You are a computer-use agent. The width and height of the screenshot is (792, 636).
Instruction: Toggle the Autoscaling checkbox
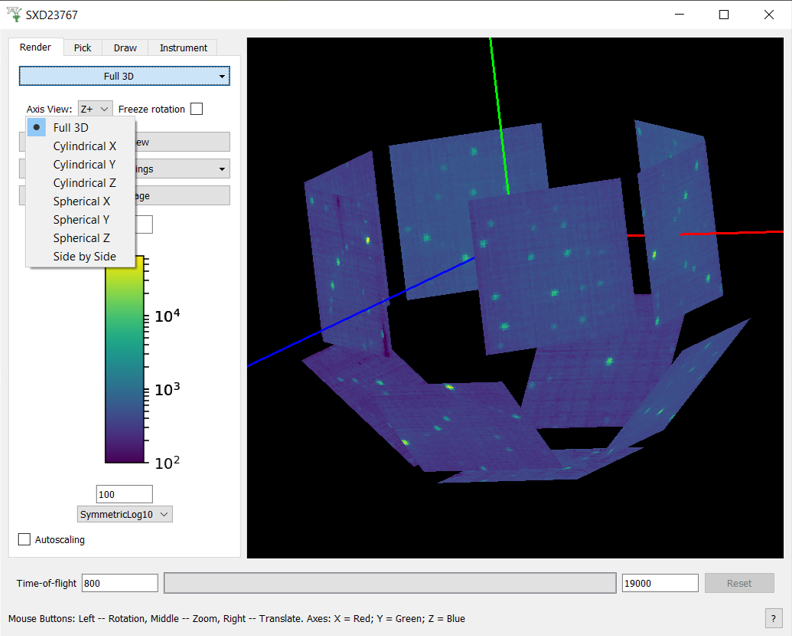[25, 540]
